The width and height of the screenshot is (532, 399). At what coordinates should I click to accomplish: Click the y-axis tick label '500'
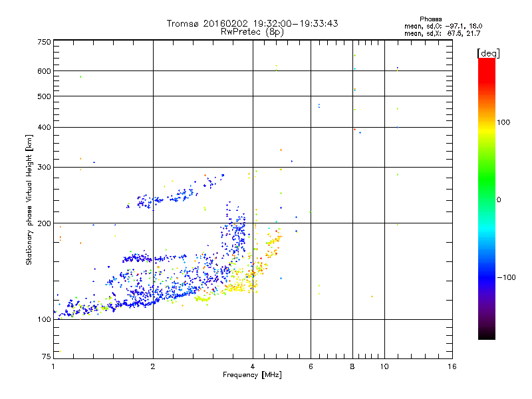click(44, 96)
